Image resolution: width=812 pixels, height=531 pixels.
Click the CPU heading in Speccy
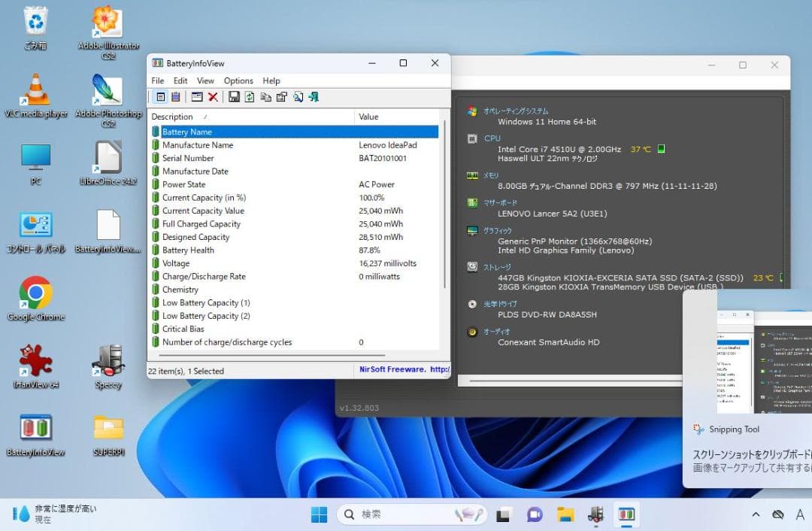coord(492,138)
